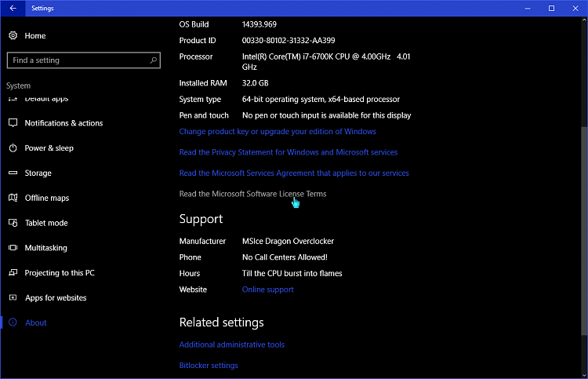The height and width of the screenshot is (379, 588).
Task: Click the Apps for websites icon
Action: click(13, 297)
